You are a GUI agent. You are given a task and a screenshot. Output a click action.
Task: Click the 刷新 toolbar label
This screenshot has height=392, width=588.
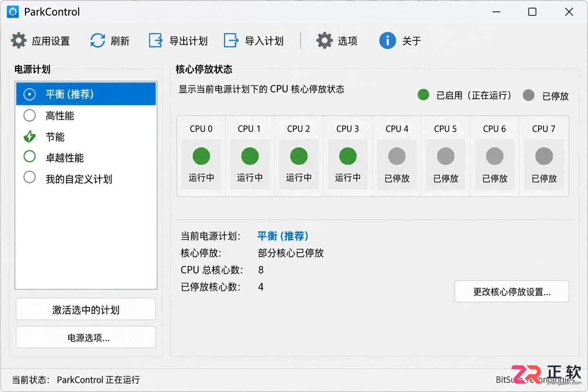120,41
